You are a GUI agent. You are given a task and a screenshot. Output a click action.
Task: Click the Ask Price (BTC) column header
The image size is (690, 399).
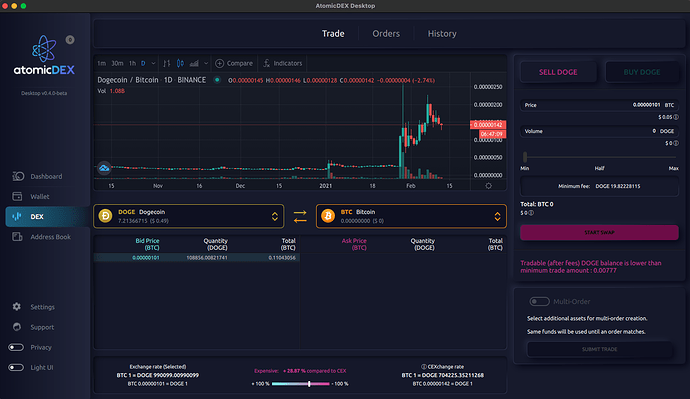[354, 244]
